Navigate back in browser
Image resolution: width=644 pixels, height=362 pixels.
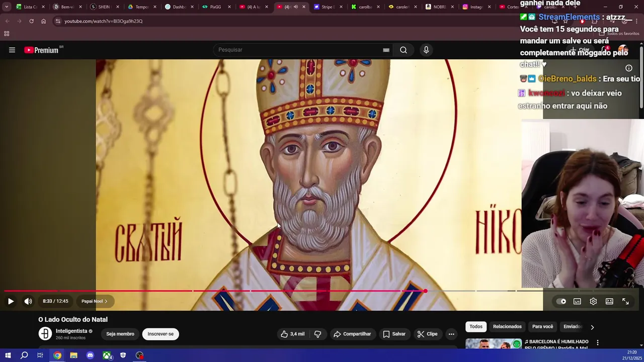[x=8, y=21]
